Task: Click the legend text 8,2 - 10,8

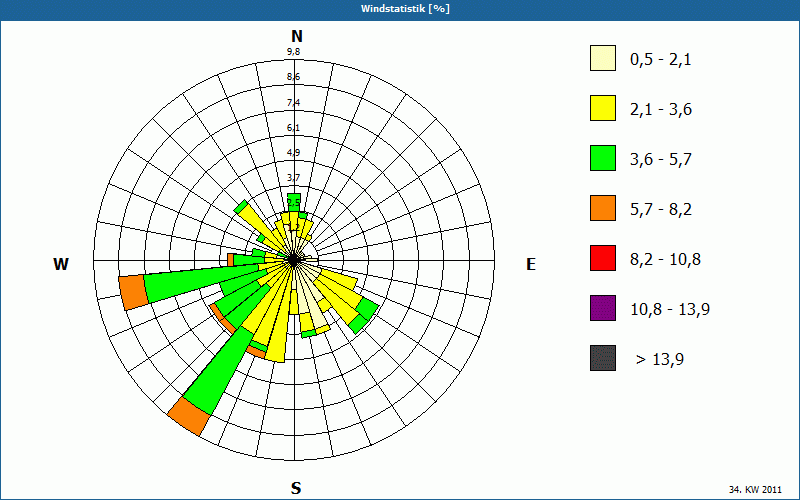Action: point(665,260)
